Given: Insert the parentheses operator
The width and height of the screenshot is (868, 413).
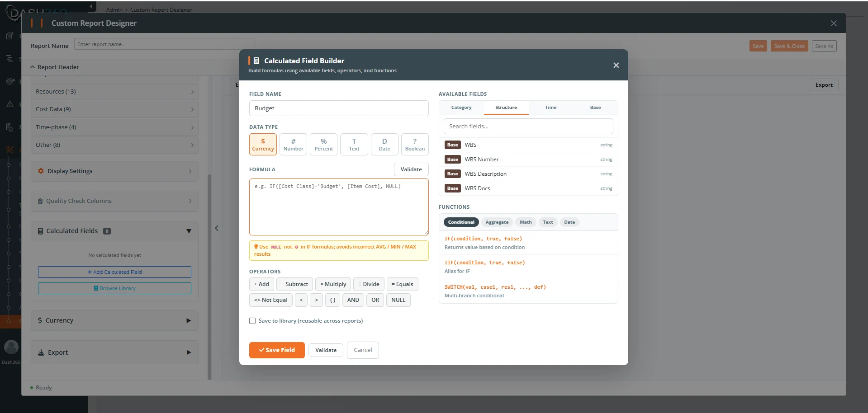Looking at the screenshot, I should 332,300.
